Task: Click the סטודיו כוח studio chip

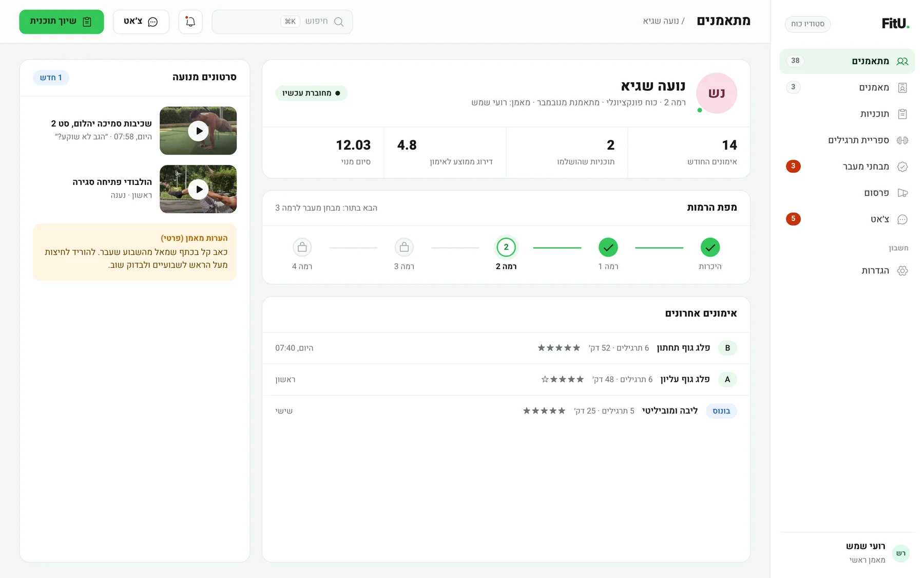Action: (807, 24)
